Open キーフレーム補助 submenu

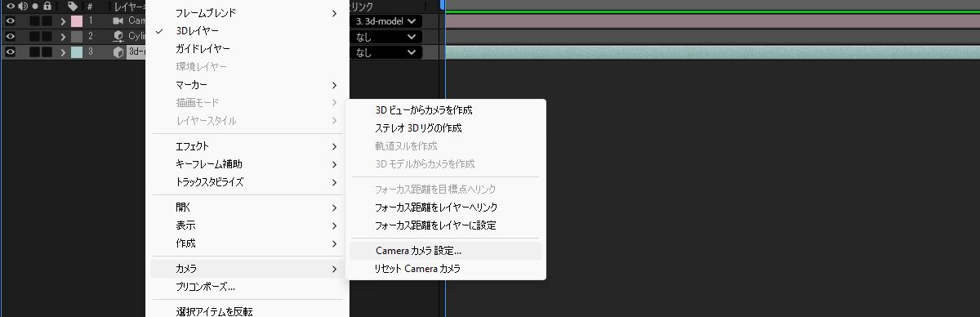click(247, 163)
